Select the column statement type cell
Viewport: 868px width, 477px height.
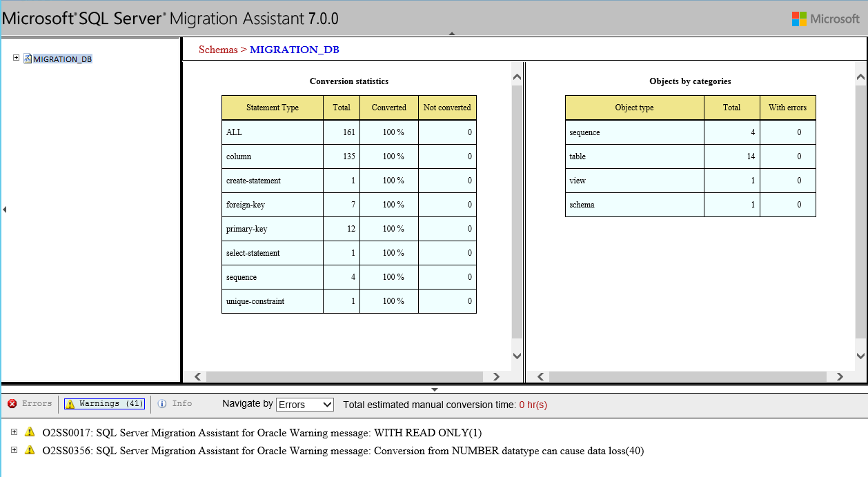[273, 156]
